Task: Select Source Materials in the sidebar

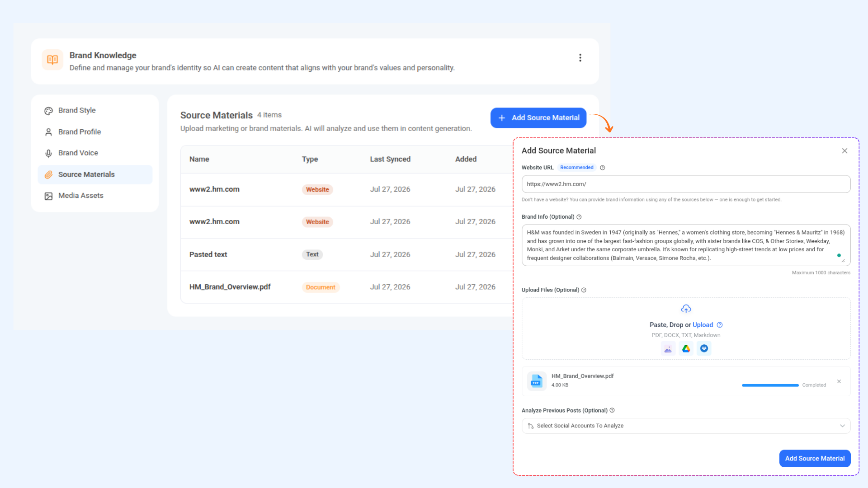Action: coord(95,174)
